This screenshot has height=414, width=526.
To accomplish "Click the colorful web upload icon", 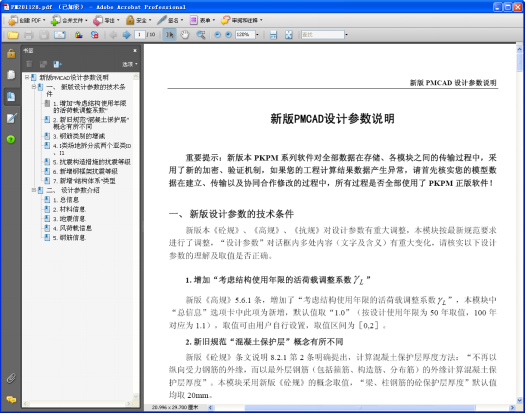I will 79,35.
